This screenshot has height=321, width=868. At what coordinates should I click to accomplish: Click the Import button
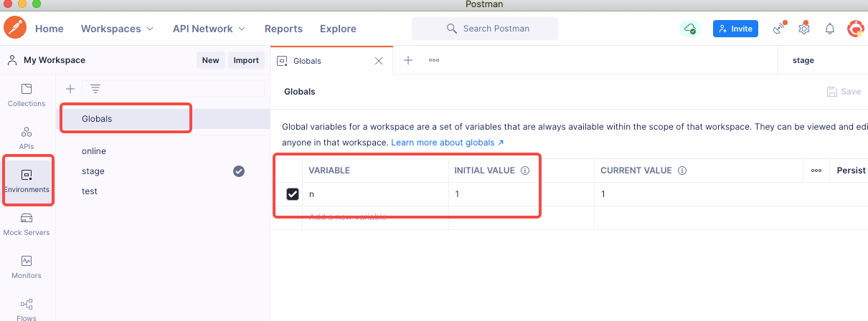coord(246,60)
